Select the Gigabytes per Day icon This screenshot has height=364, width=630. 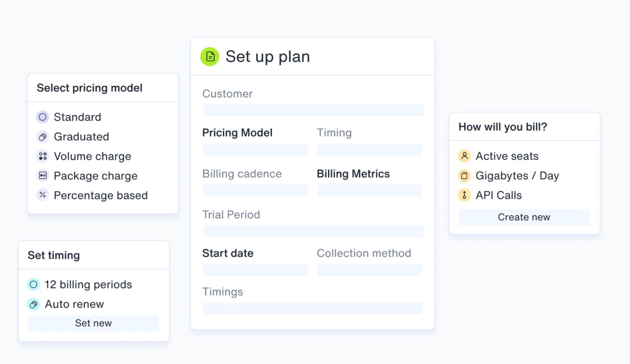[464, 176]
